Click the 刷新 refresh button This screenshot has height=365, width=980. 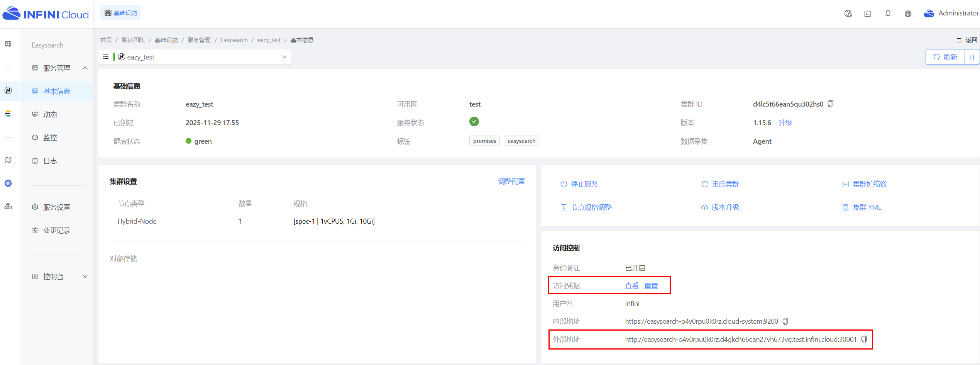(945, 57)
